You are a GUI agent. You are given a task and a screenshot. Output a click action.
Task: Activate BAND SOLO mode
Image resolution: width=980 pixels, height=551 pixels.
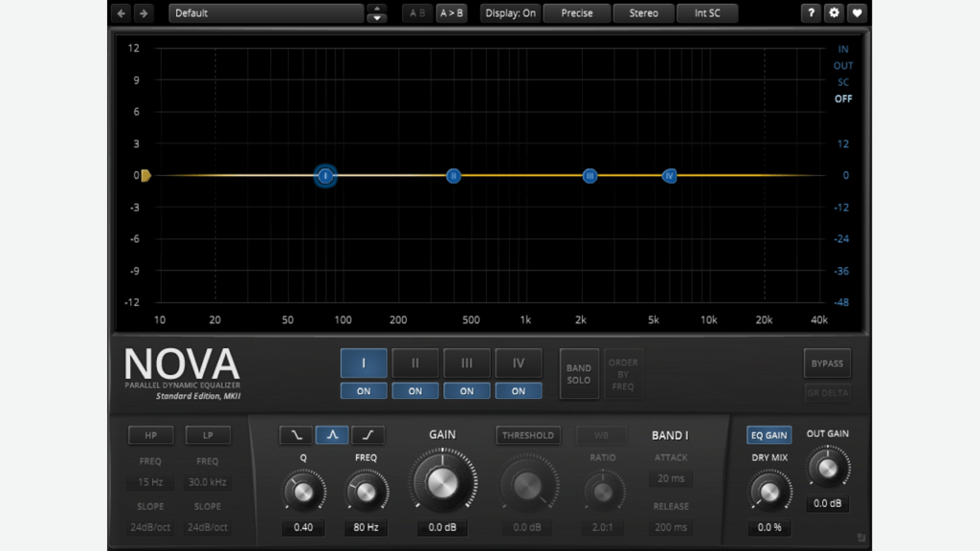578,373
